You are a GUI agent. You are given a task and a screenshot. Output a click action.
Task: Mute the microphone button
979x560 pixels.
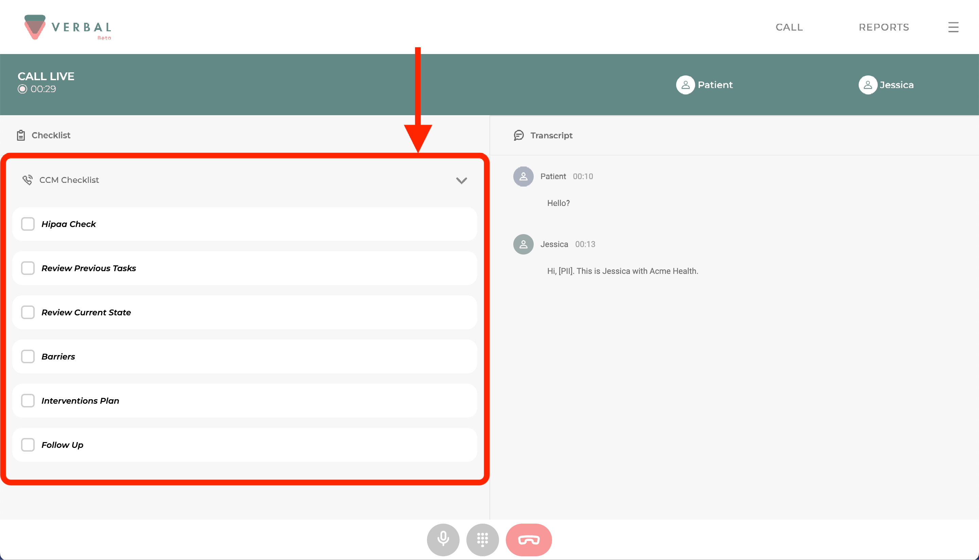(443, 539)
